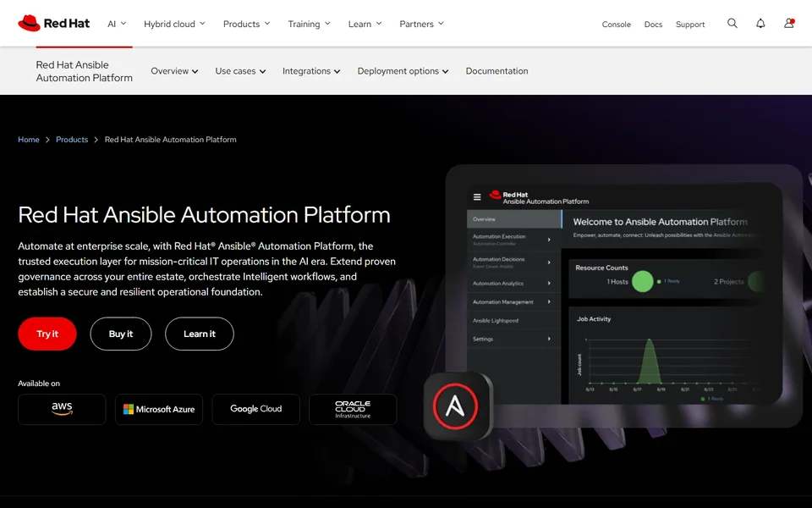
Task: Click the Microsoft Azure logo tile
Action: click(x=159, y=409)
